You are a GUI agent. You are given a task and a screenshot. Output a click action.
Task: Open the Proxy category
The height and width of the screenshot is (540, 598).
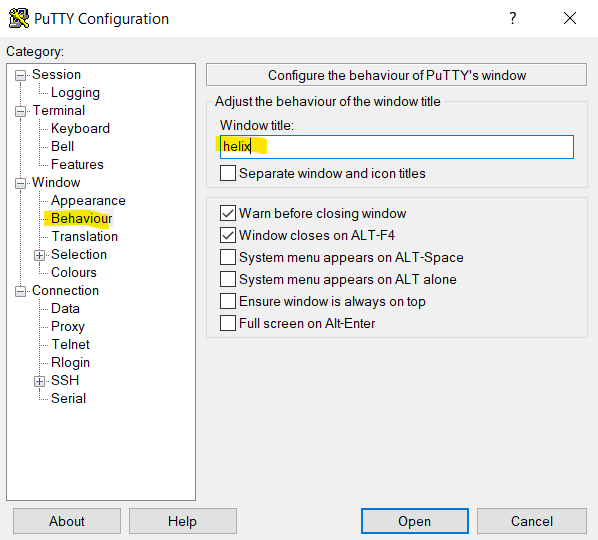pos(68,326)
